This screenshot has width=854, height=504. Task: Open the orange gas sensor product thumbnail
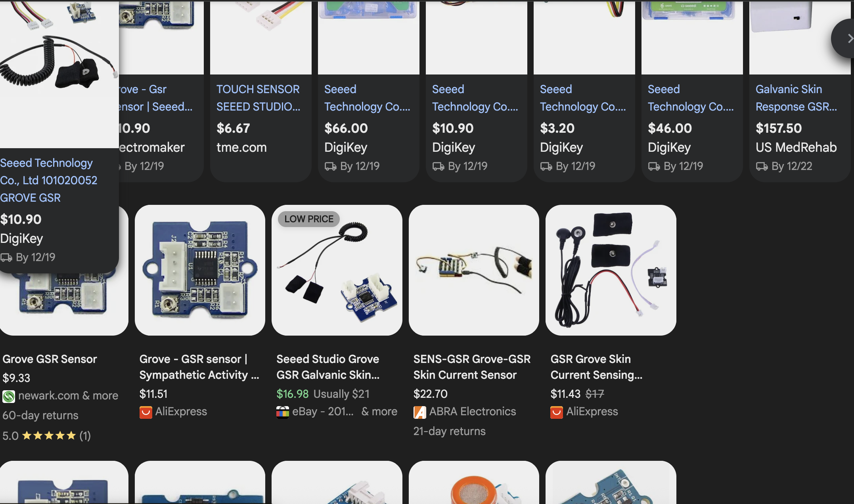coord(474,482)
